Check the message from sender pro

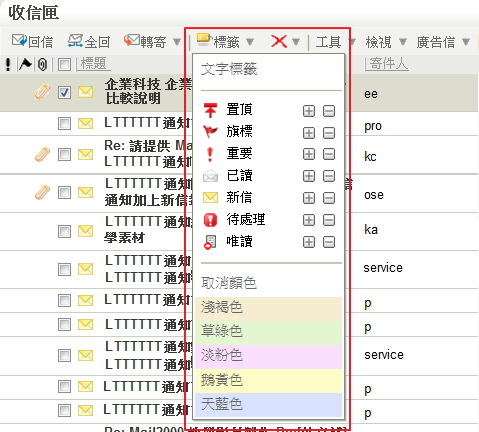64,124
